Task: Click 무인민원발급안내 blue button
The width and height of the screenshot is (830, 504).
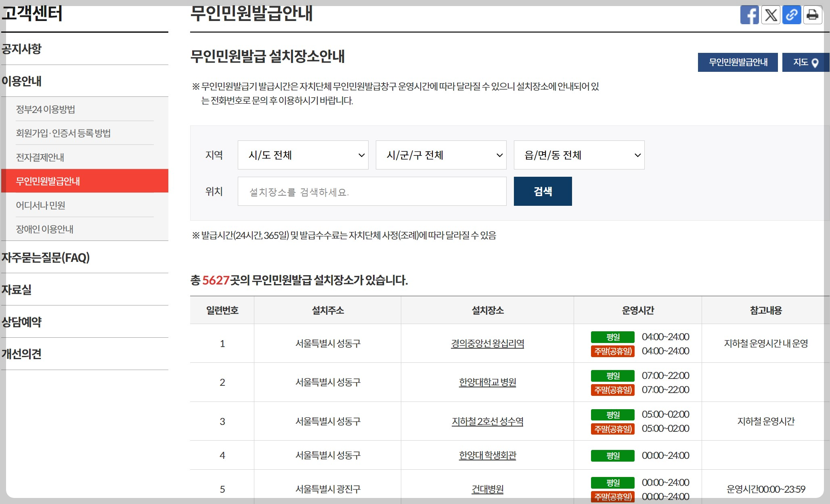Action: tap(738, 62)
